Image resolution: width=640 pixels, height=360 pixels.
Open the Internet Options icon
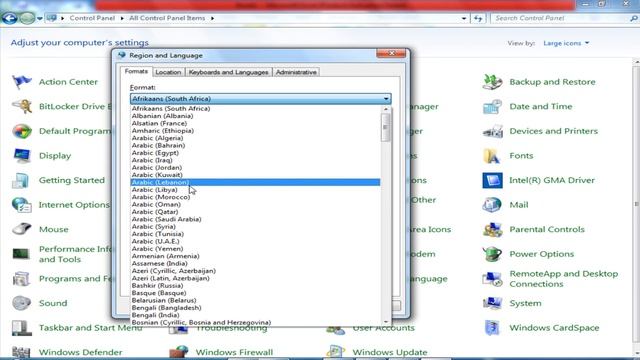click(22, 205)
